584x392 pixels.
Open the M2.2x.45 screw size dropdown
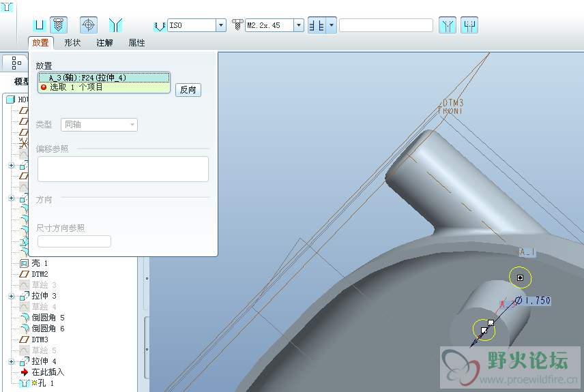[299, 25]
